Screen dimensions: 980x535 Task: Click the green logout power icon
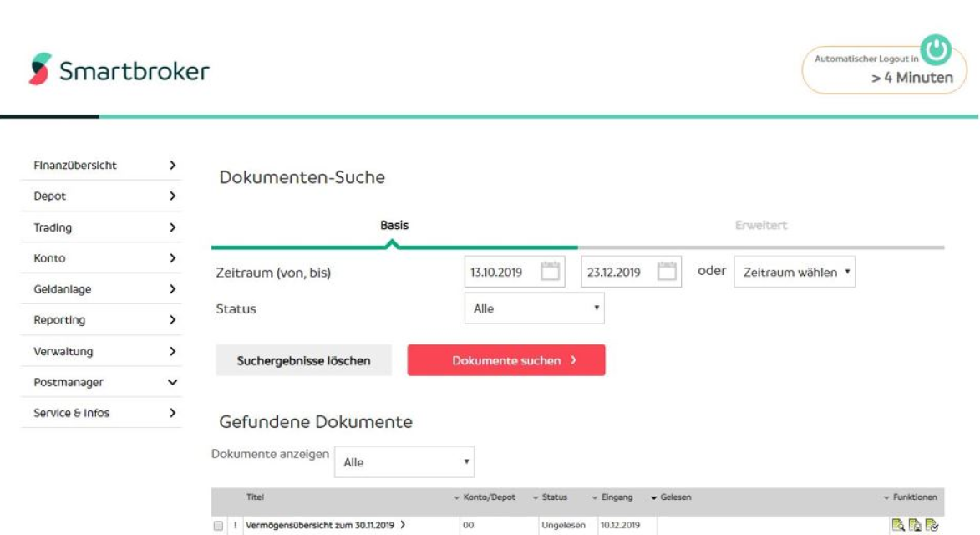pyautogui.click(x=936, y=49)
